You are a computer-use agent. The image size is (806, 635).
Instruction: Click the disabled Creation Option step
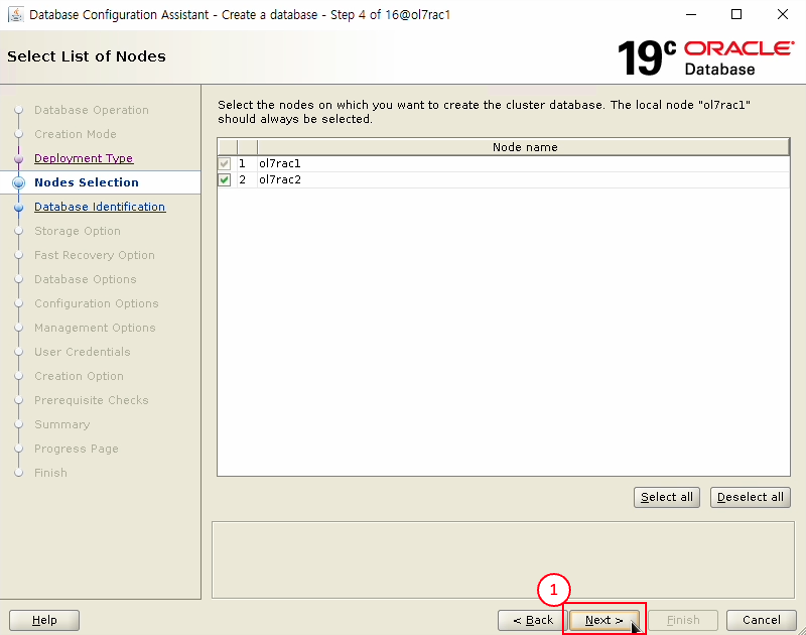point(79,376)
